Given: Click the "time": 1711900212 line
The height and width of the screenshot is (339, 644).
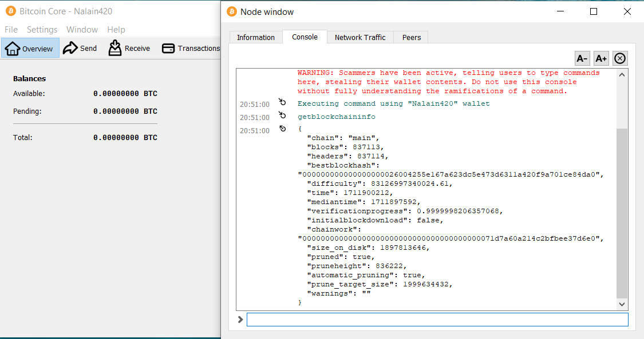Looking at the screenshot, I should click(350, 193).
